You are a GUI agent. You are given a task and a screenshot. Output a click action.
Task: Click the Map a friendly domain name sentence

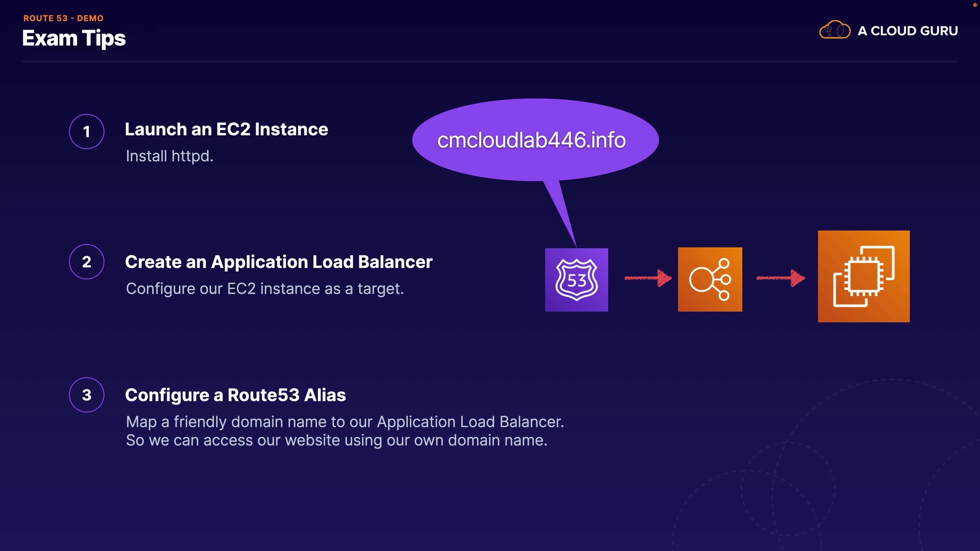pos(345,422)
